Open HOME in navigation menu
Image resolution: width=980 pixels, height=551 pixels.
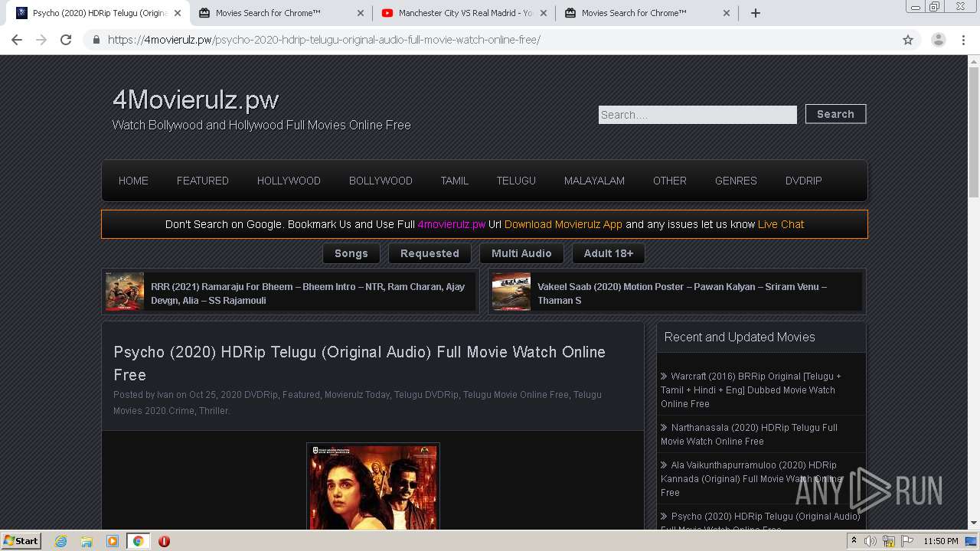(x=133, y=181)
